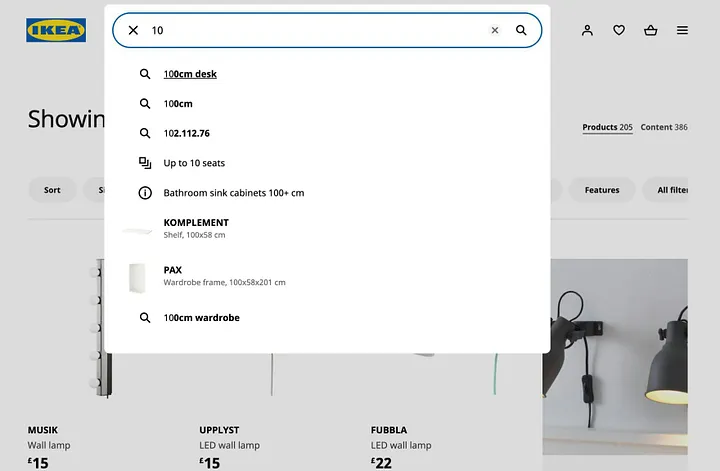Switch to the Products tab

(x=607, y=127)
